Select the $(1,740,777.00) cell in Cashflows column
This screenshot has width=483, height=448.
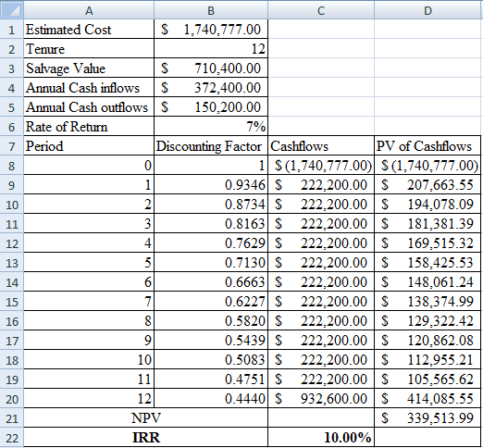point(321,166)
